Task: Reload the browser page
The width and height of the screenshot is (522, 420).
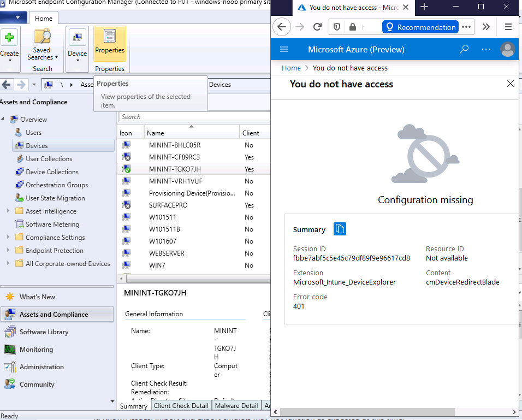Action: (317, 27)
